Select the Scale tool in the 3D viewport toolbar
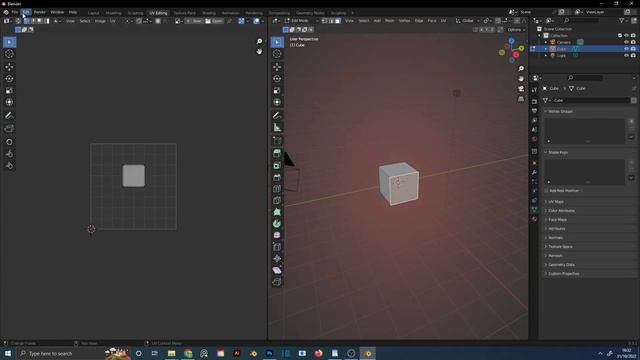The width and height of the screenshot is (640, 360). (x=277, y=90)
